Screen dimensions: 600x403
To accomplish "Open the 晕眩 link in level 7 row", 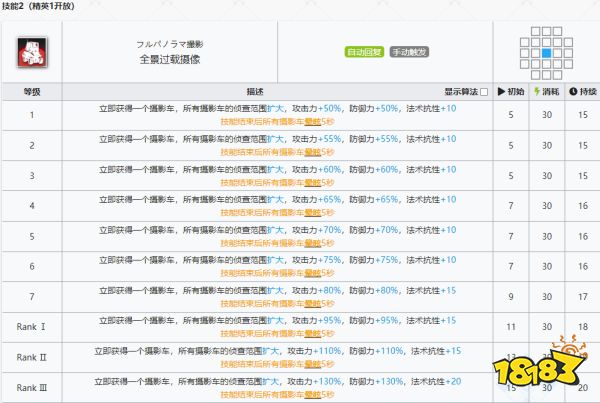I will point(313,303).
